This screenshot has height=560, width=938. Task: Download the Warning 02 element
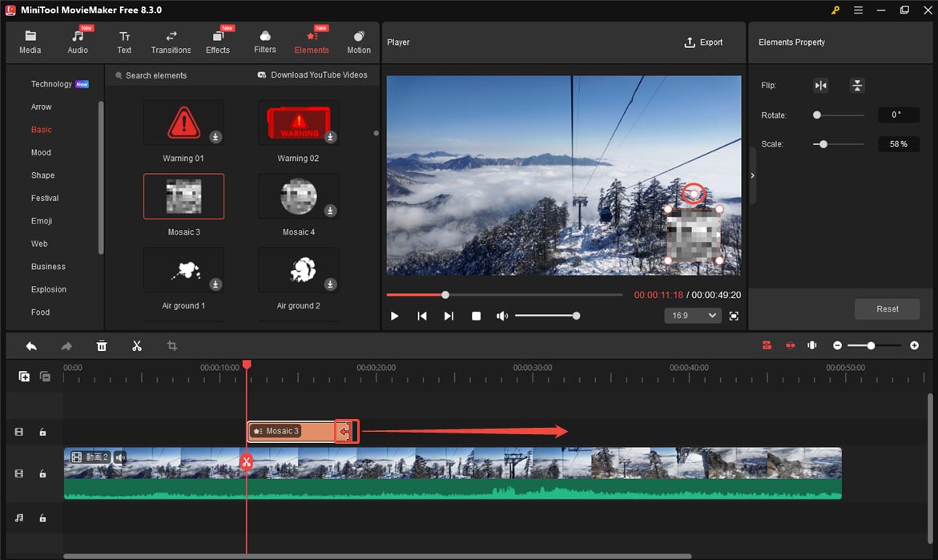(x=329, y=137)
